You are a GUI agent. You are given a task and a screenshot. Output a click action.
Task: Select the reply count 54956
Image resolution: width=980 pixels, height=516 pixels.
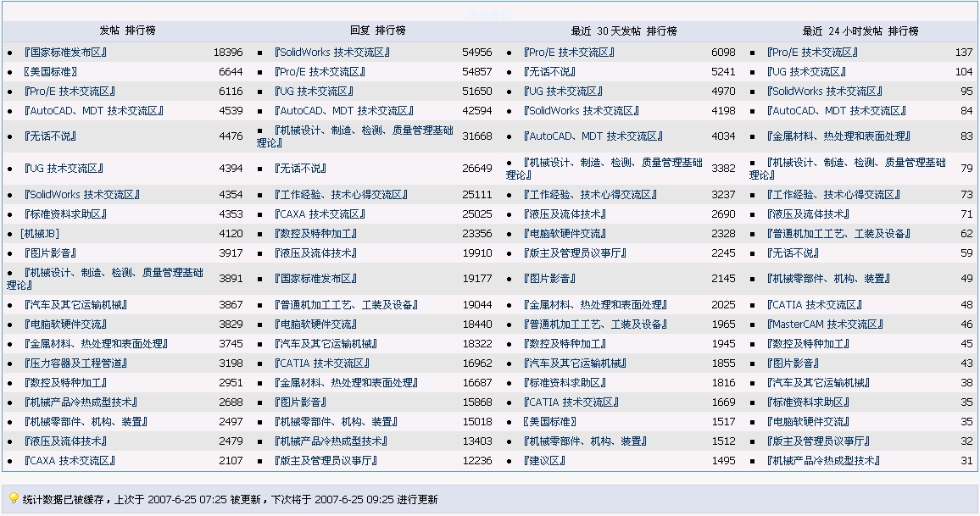[477, 53]
